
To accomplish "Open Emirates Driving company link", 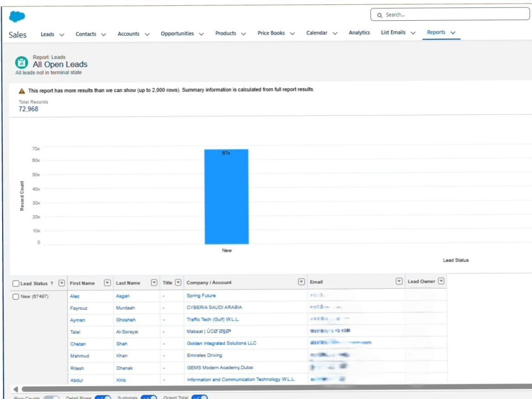I will coord(204,355).
